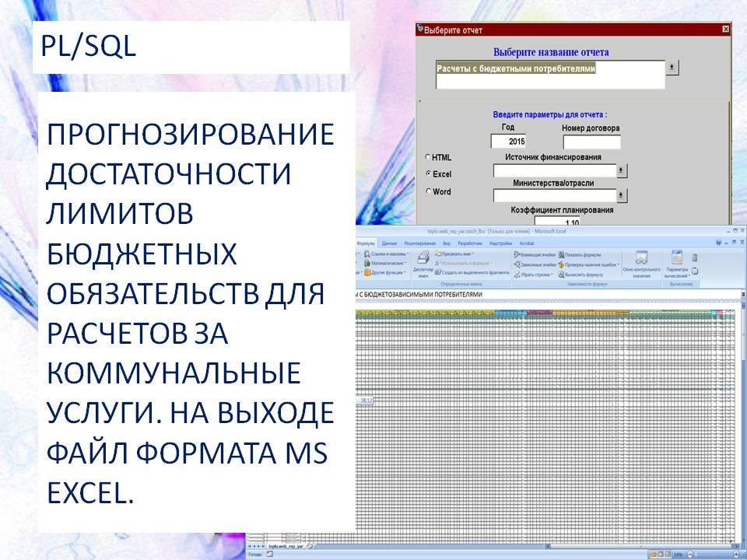
Task: Open Окно контрольного значения watch window
Action: click(x=641, y=264)
